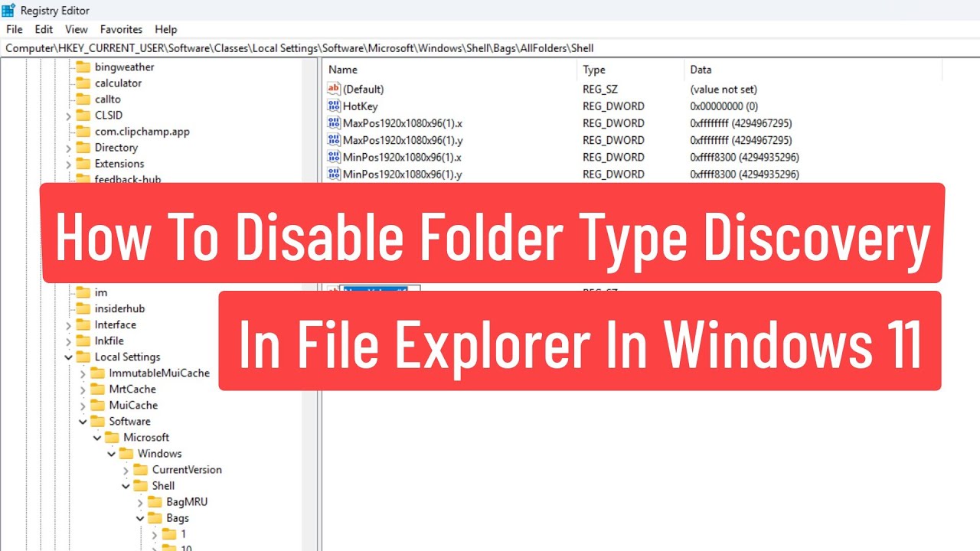Expand the CurrentVersion key

click(126, 470)
